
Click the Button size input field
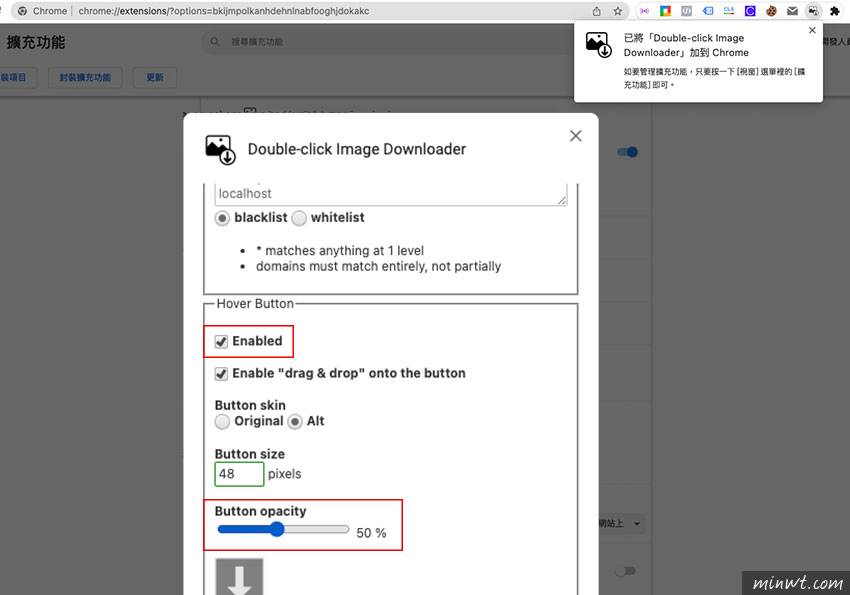(x=238, y=473)
